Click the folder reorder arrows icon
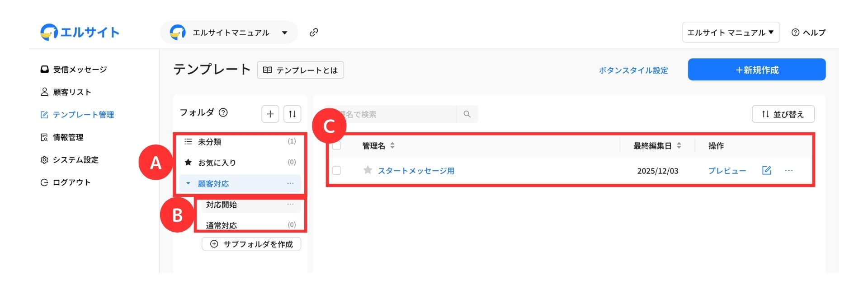 coord(292,114)
